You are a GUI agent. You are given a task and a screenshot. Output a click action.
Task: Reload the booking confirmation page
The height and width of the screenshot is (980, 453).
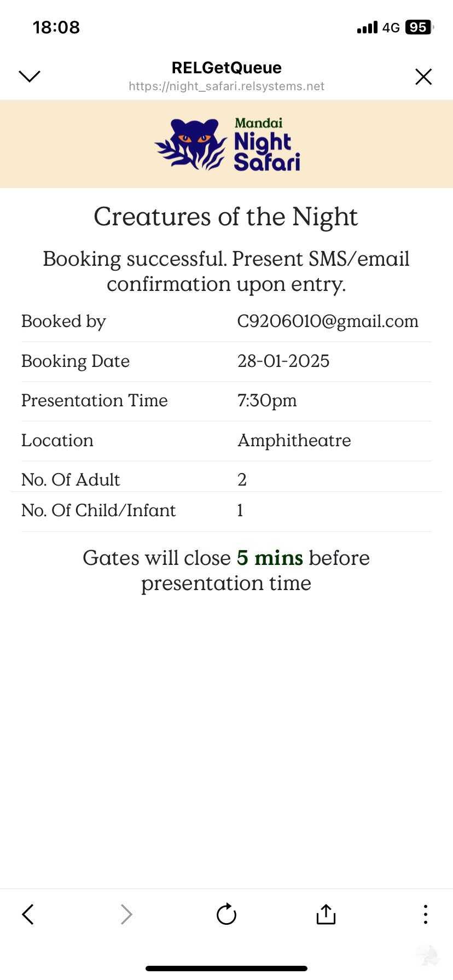point(226,914)
